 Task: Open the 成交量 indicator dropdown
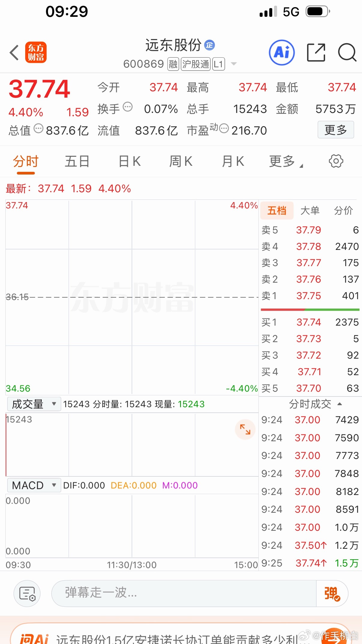click(34, 404)
